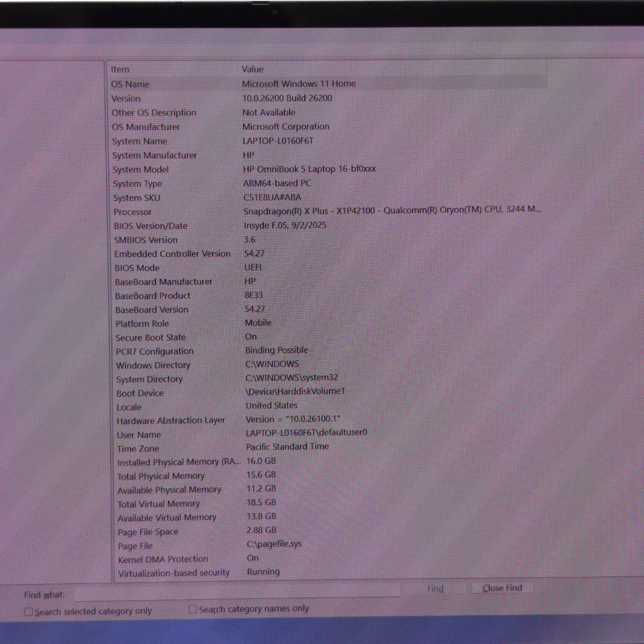
Task: Click the BaseBoard Product entry
Action: (153, 296)
